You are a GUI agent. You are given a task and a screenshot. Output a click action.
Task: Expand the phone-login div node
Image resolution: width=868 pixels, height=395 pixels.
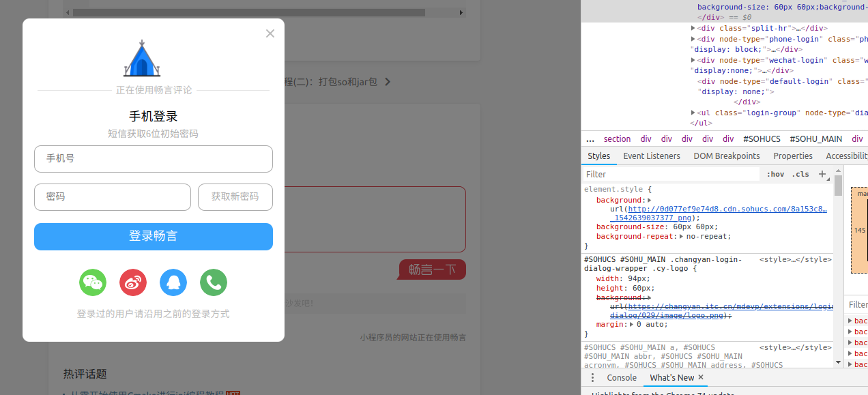[x=693, y=40]
